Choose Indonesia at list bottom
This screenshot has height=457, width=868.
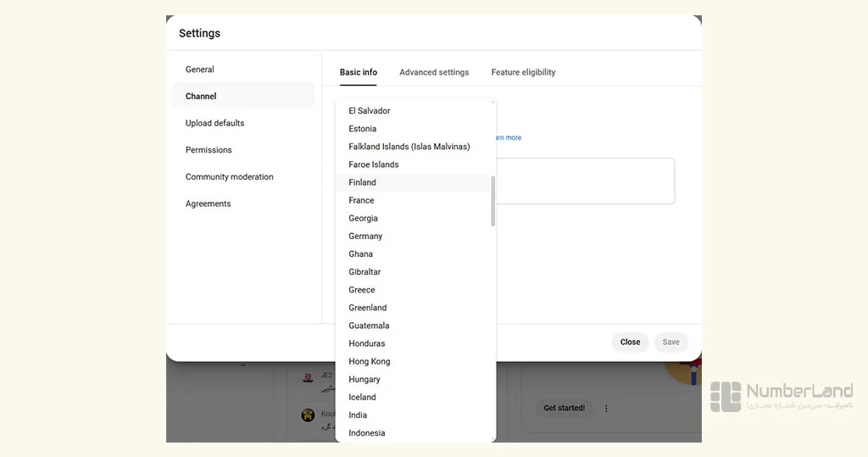(413, 433)
